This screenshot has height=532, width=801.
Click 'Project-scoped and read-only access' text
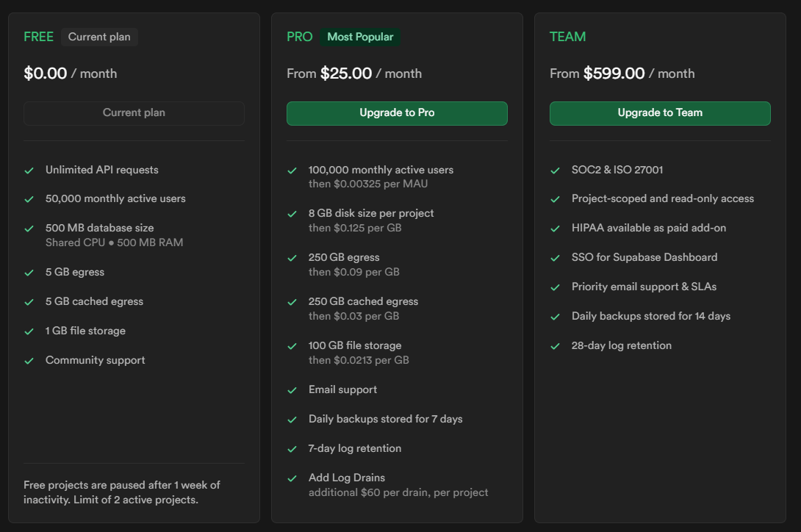pos(663,198)
